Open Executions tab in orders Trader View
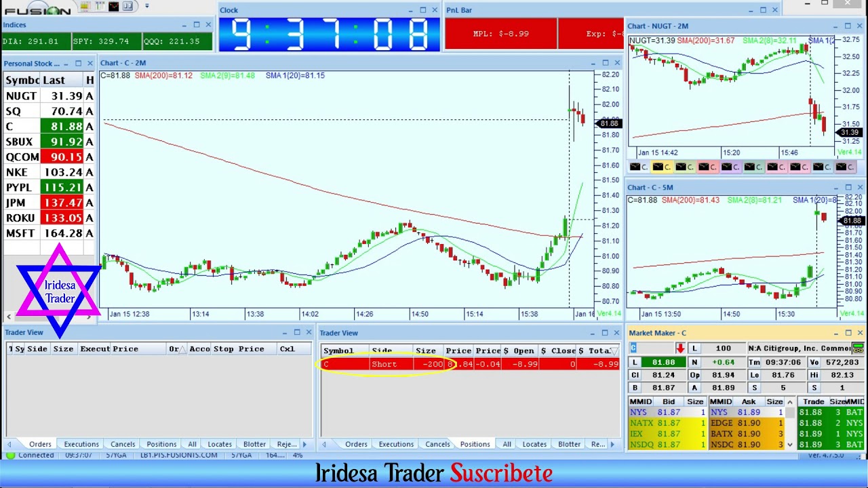Viewport: 868px width, 488px height. 81,445
